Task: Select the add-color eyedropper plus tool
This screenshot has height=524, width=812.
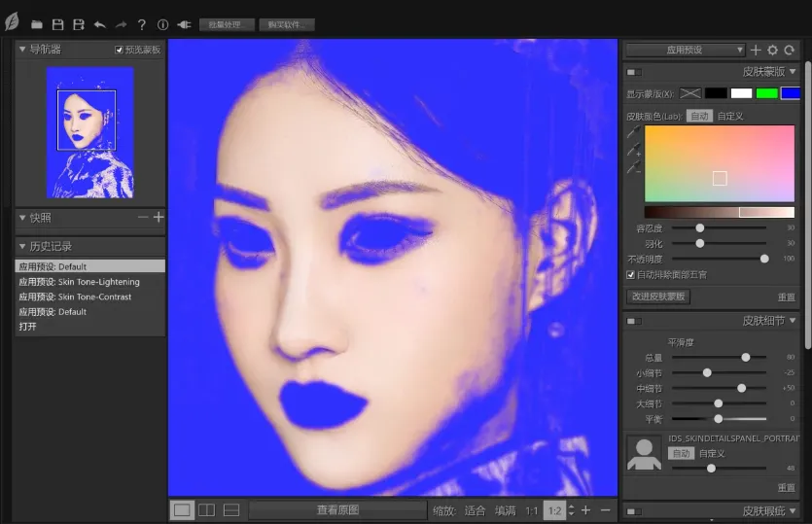Action: pyautogui.click(x=634, y=150)
